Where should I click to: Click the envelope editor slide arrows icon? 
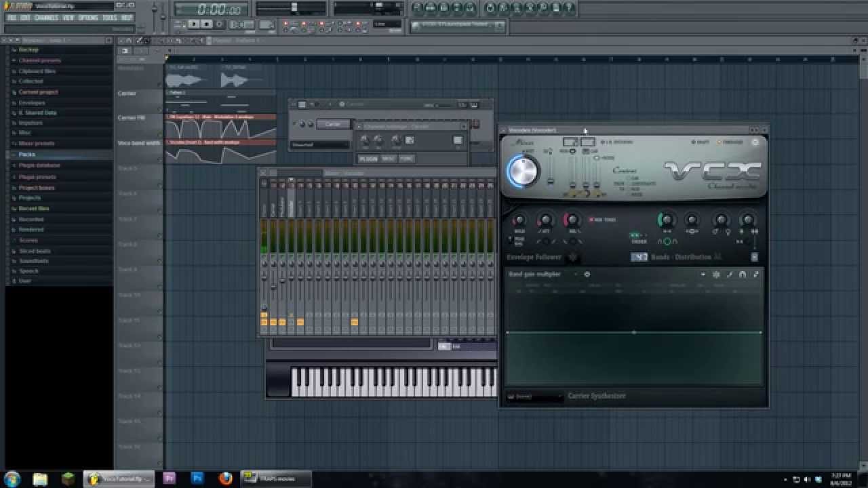click(755, 274)
